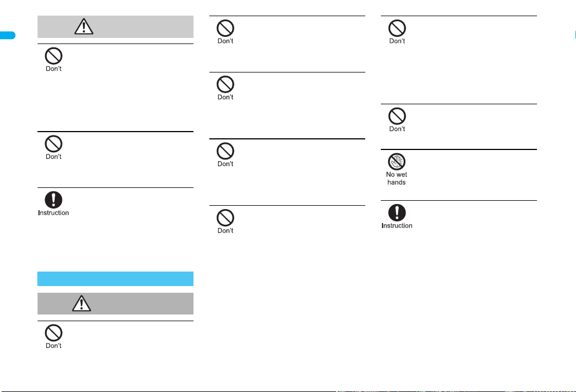Click the light blue section header bar

115,279
